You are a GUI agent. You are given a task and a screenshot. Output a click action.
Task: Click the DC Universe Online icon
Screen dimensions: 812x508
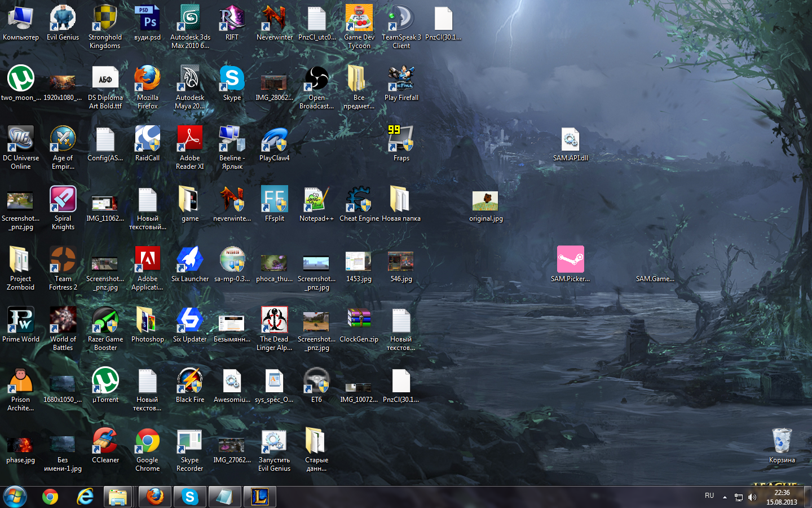[21, 147]
